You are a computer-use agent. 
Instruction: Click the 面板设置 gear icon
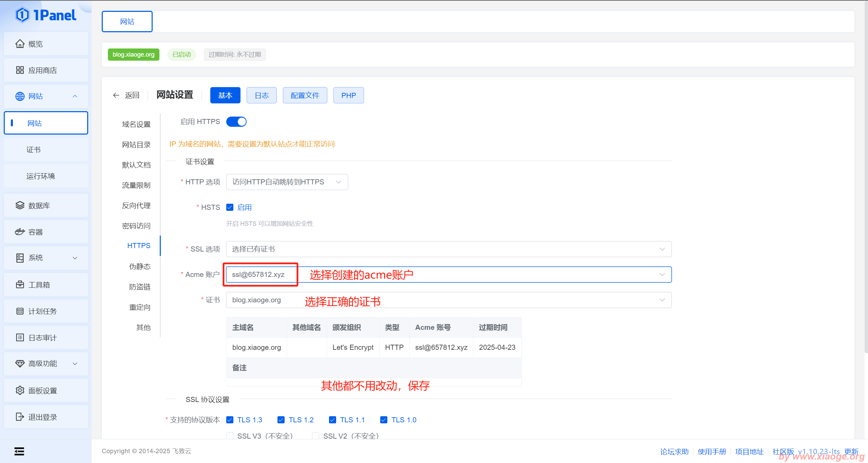point(20,390)
